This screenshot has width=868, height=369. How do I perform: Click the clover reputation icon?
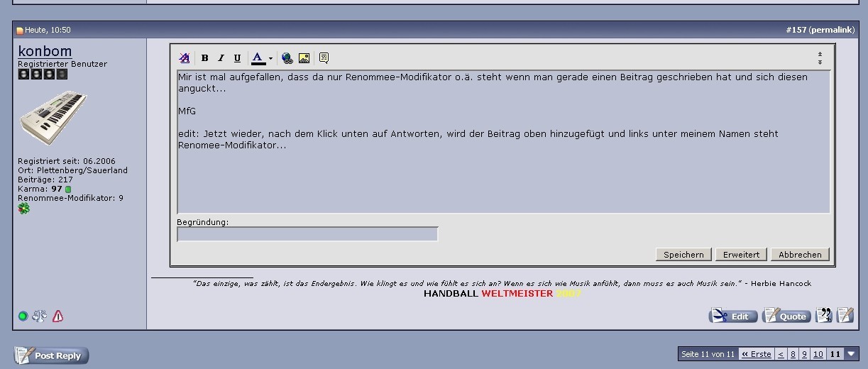click(x=24, y=208)
